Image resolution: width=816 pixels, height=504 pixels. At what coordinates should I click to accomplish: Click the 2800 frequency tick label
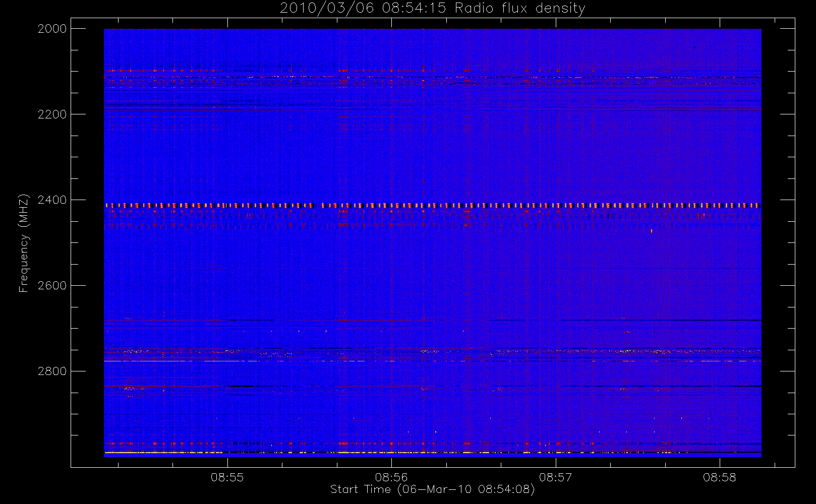tap(52, 371)
